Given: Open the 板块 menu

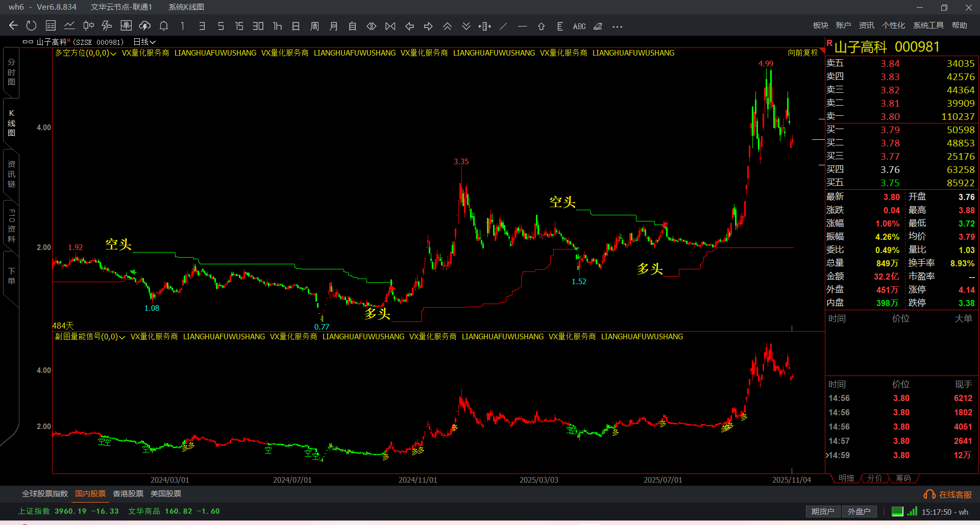Looking at the screenshot, I should pos(821,26).
